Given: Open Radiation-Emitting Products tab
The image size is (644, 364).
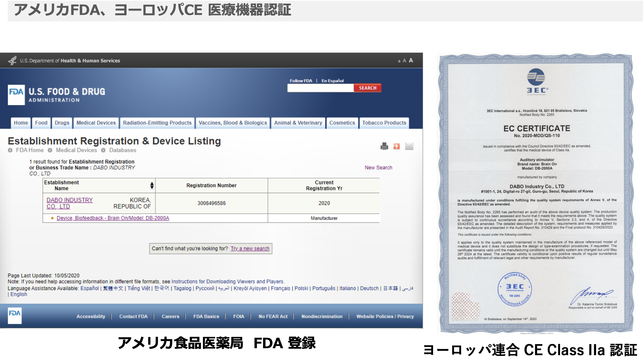Looking at the screenshot, I should pyautogui.click(x=157, y=123).
